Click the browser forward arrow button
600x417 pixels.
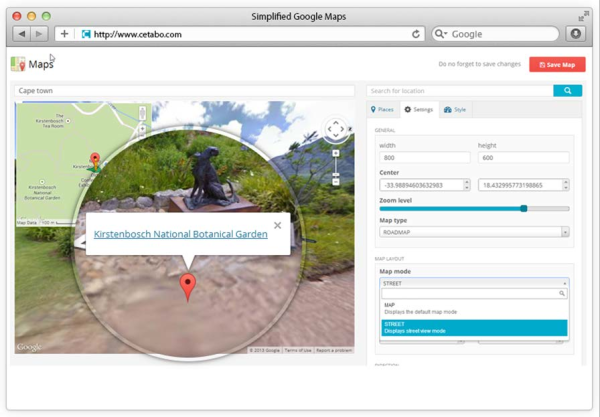[39, 34]
